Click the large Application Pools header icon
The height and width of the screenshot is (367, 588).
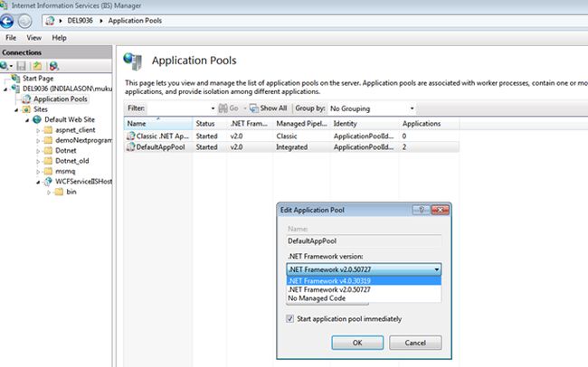click(x=133, y=61)
